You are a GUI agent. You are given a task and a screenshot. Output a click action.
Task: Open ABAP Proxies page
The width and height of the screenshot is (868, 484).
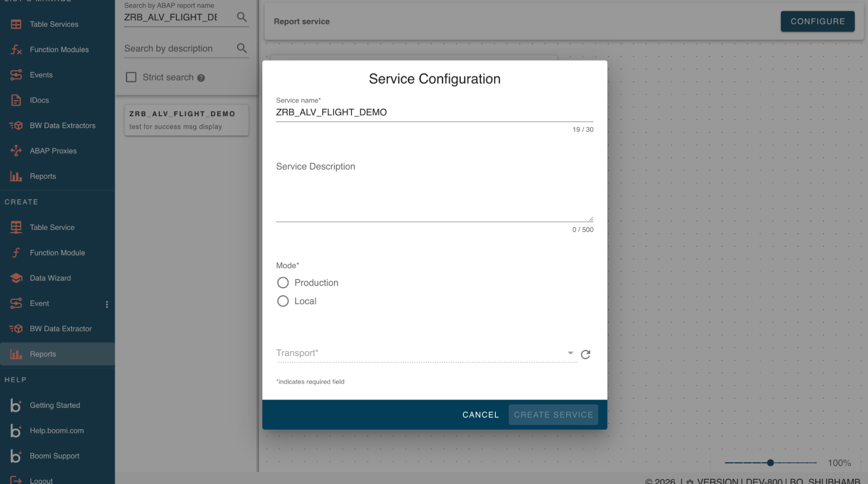pos(53,151)
